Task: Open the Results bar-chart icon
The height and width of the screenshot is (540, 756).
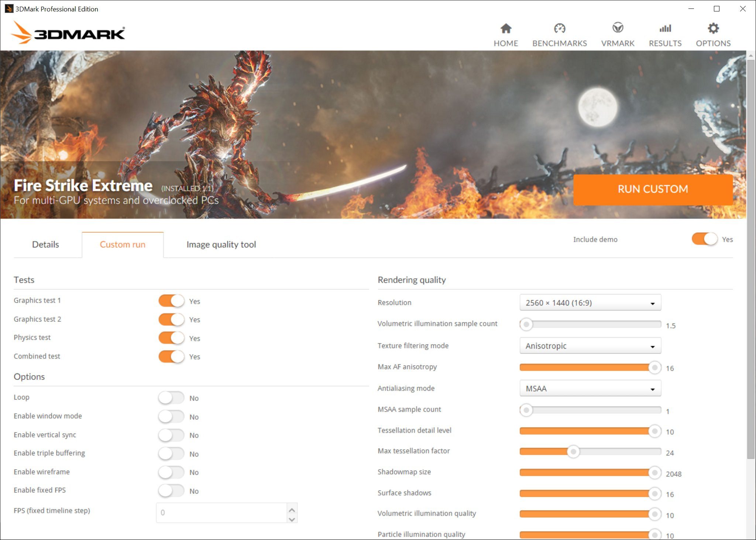Action: (x=665, y=28)
